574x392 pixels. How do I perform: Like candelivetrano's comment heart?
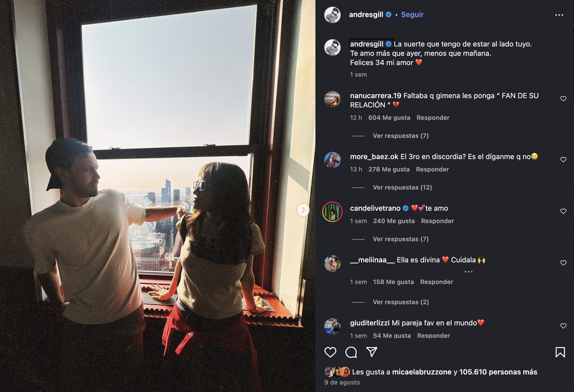tap(563, 211)
